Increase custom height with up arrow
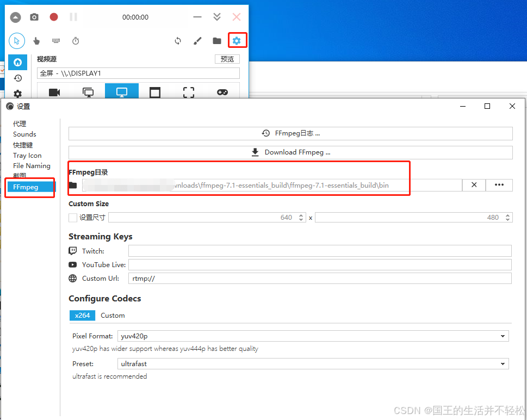The width and height of the screenshot is (527, 420). 507,215
